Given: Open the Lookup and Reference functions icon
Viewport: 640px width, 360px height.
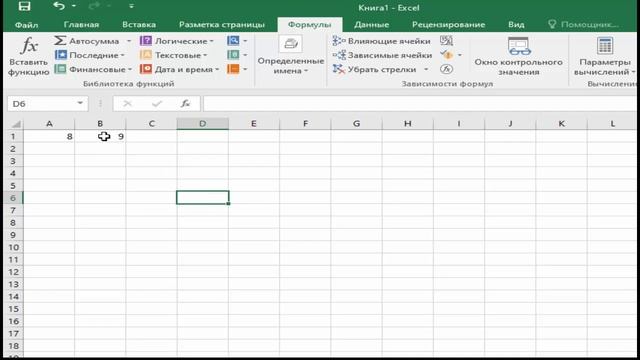Looking at the screenshot, I should [233, 40].
